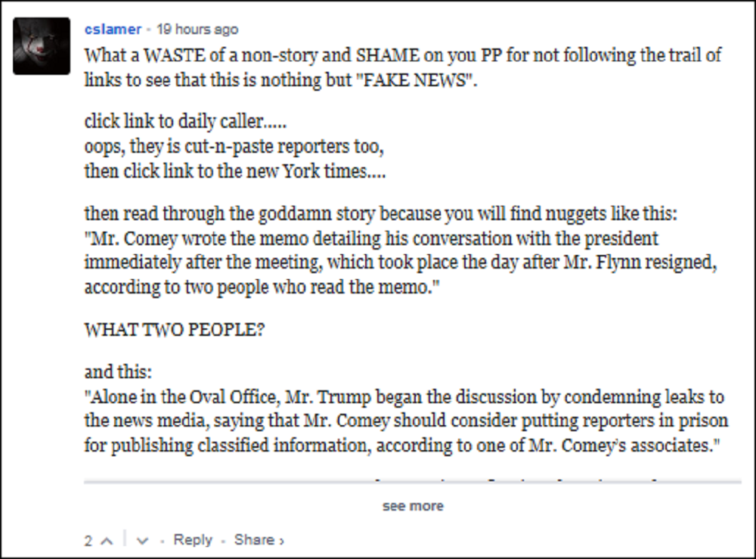756x559 pixels.
Task: Reply to cslamer's comment
Action: (x=193, y=540)
